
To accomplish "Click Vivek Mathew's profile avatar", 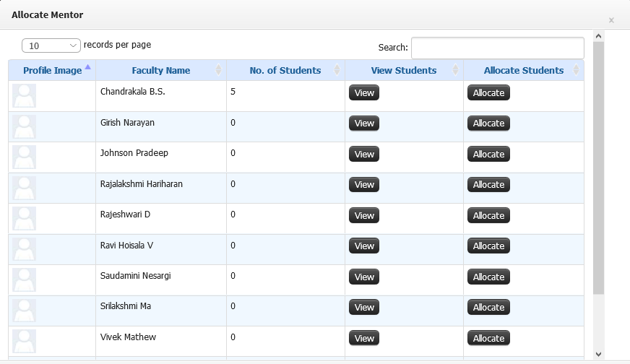I will [x=24, y=341].
